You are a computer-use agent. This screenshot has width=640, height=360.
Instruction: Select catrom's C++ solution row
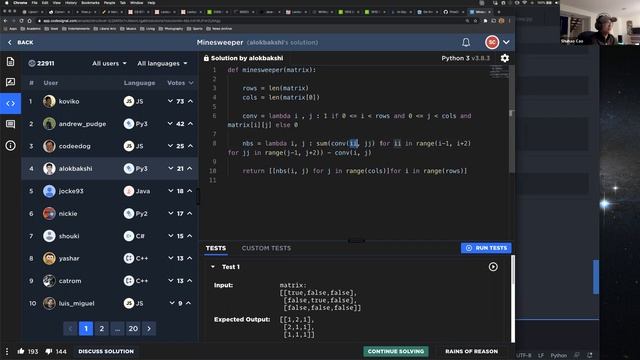click(x=109, y=281)
